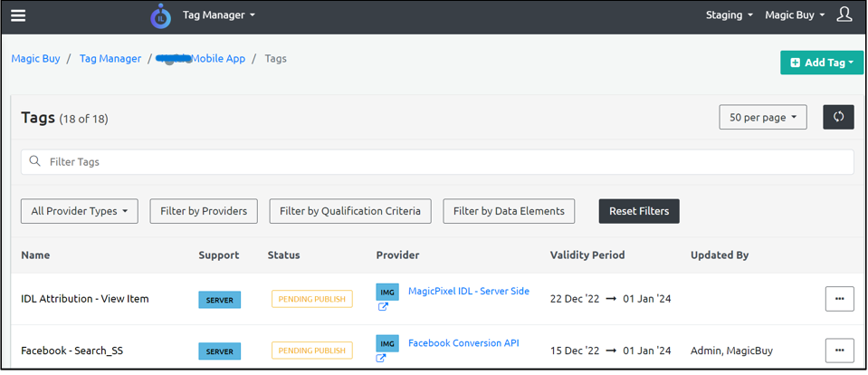Open All Provider Types filter dropdown
The height and width of the screenshot is (375, 868).
coord(80,211)
